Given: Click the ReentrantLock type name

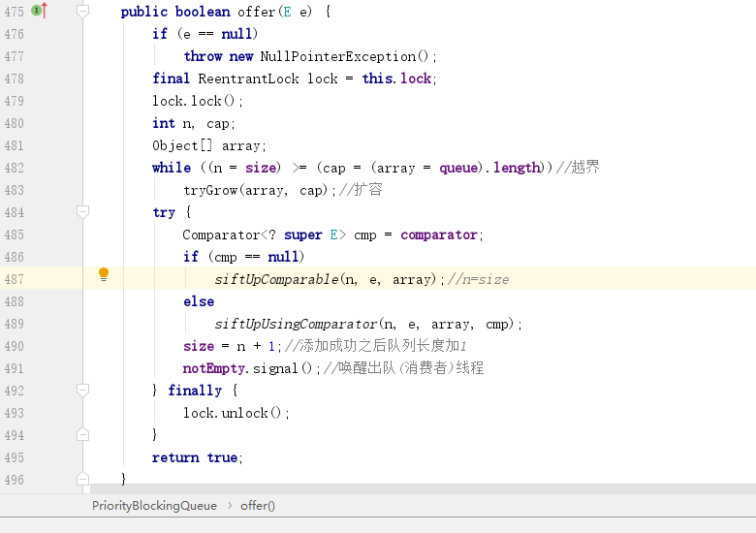Looking at the screenshot, I should pos(248,78).
